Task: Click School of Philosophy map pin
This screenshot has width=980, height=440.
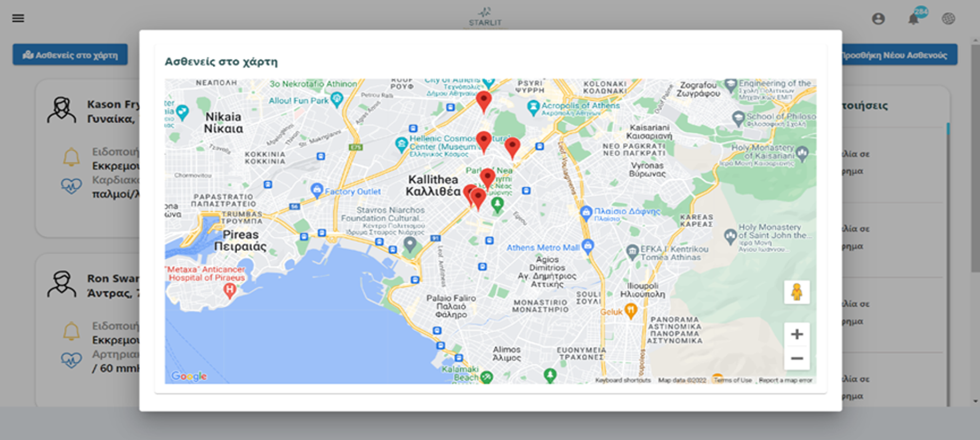Action: point(738,118)
